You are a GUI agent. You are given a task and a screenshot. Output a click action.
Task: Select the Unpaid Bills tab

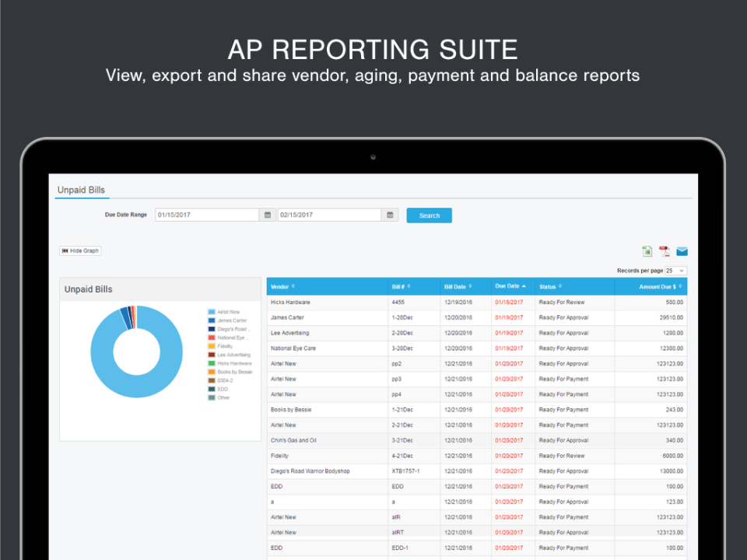click(81, 190)
